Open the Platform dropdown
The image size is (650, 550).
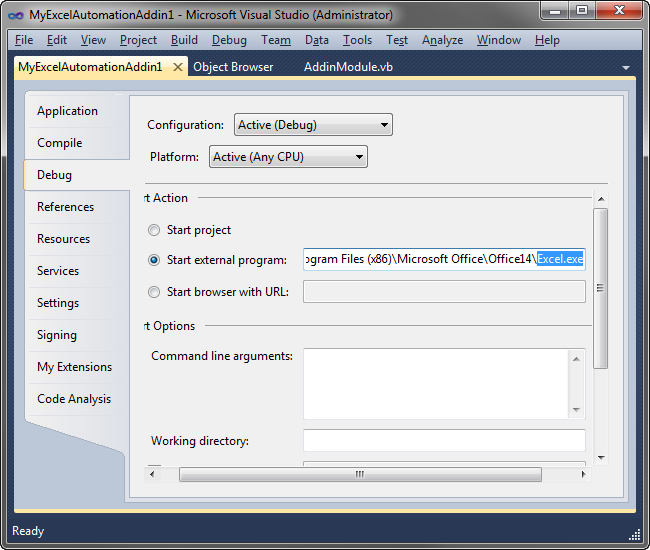point(289,157)
